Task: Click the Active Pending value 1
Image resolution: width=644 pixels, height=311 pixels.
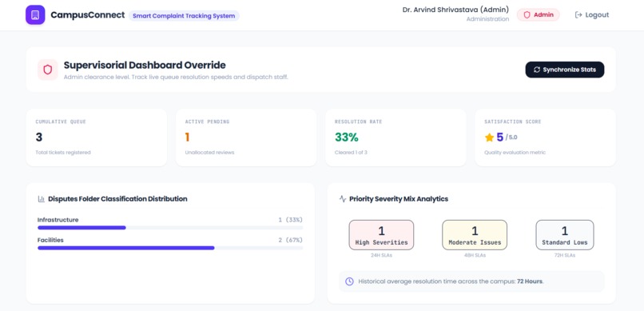Action: tap(187, 138)
